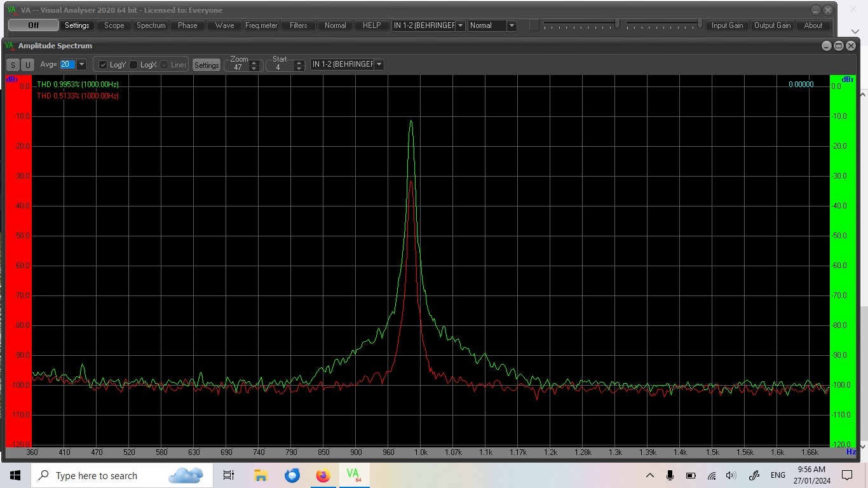Open Firefox from the taskbar

(323, 475)
